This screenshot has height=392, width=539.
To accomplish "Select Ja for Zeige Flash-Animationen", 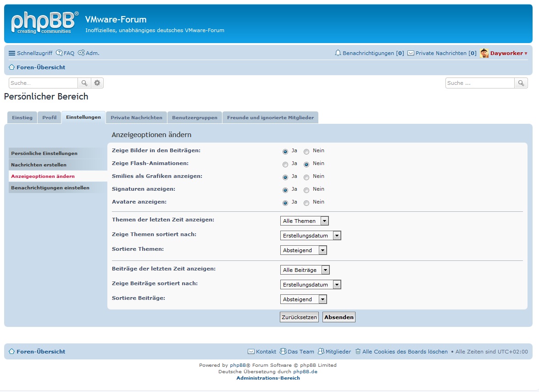I will (285, 165).
